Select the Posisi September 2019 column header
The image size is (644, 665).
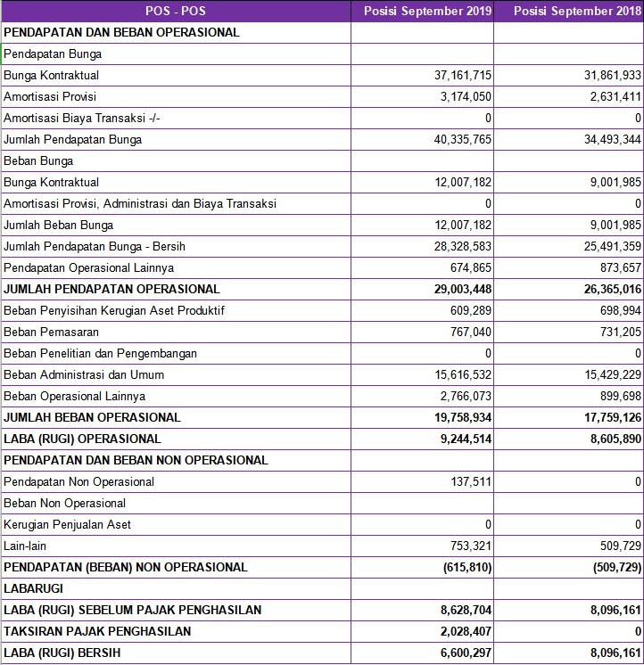422,11
